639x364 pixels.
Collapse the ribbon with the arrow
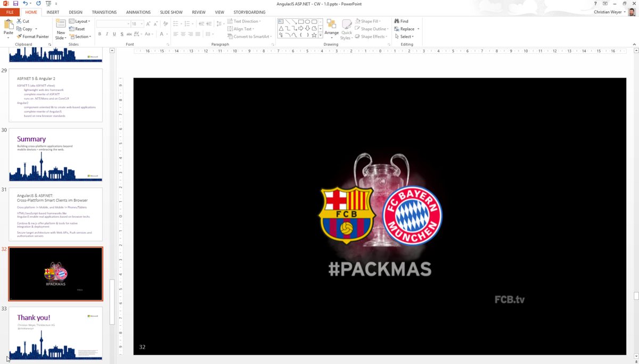pyautogui.click(x=634, y=45)
